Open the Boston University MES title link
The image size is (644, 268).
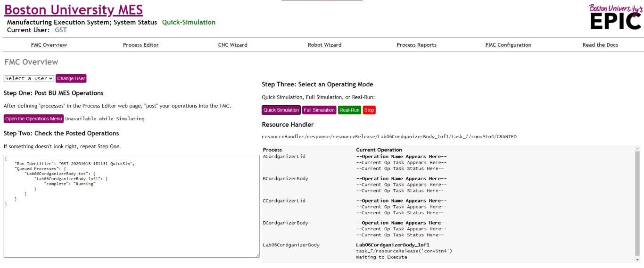pyautogui.click(x=74, y=10)
